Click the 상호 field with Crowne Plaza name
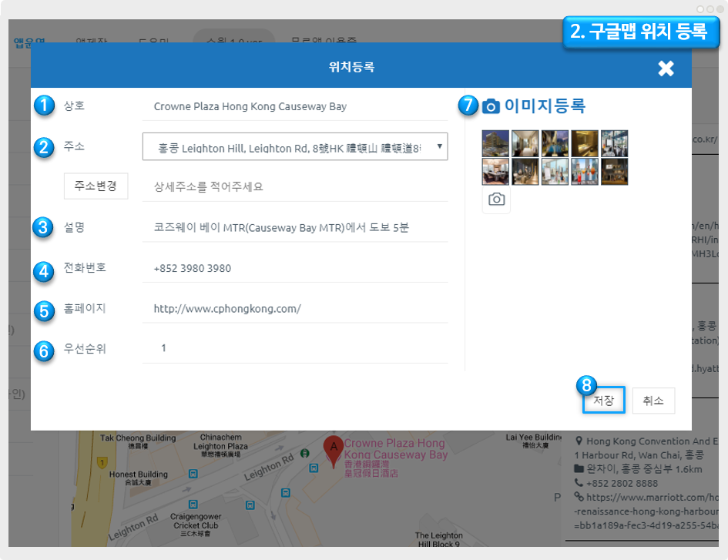This screenshot has width=728, height=560. (x=294, y=106)
